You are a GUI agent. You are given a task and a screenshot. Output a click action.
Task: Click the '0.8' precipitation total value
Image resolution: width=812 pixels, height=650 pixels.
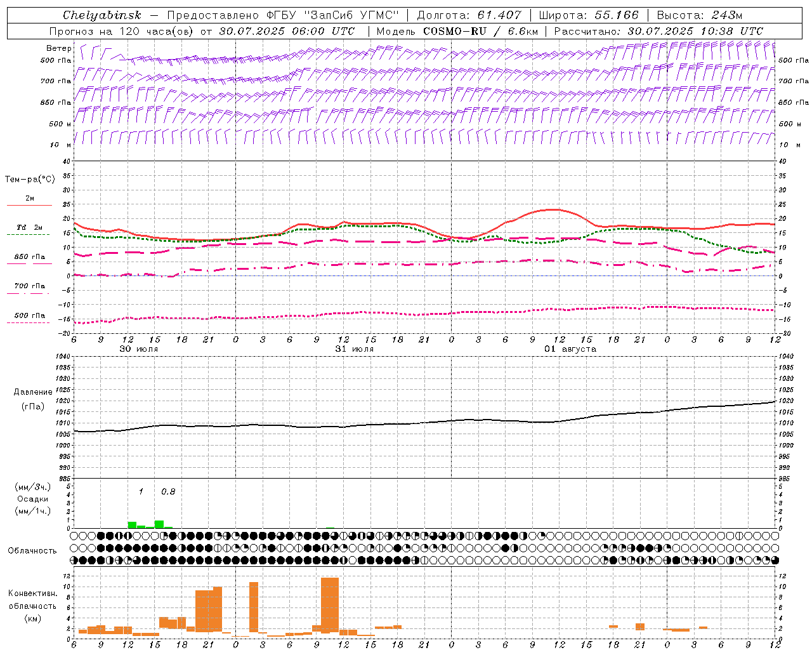[168, 491]
